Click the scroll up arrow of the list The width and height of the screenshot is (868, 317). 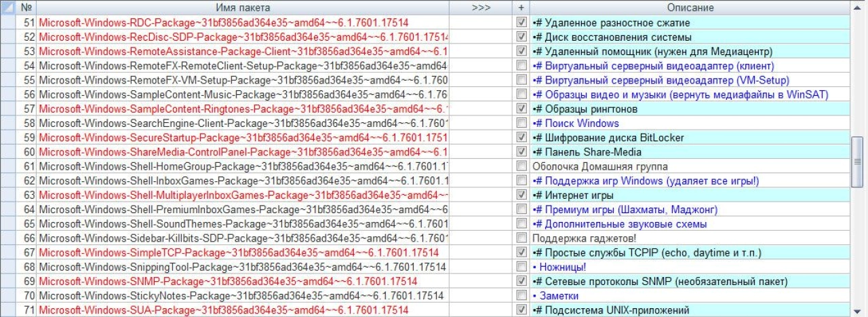tap(856, 7)
